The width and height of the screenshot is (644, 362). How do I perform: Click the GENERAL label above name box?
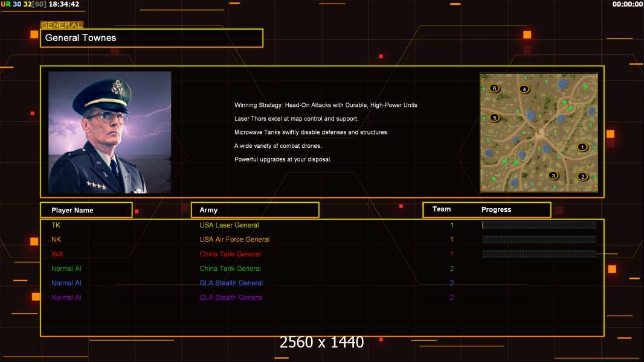[x=62, y=25]
